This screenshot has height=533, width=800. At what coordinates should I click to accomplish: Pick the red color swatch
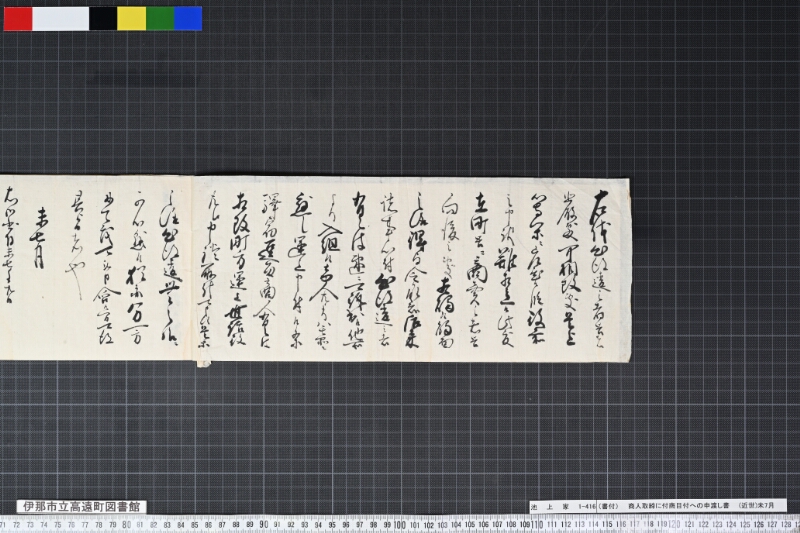[x=18, y=18]
